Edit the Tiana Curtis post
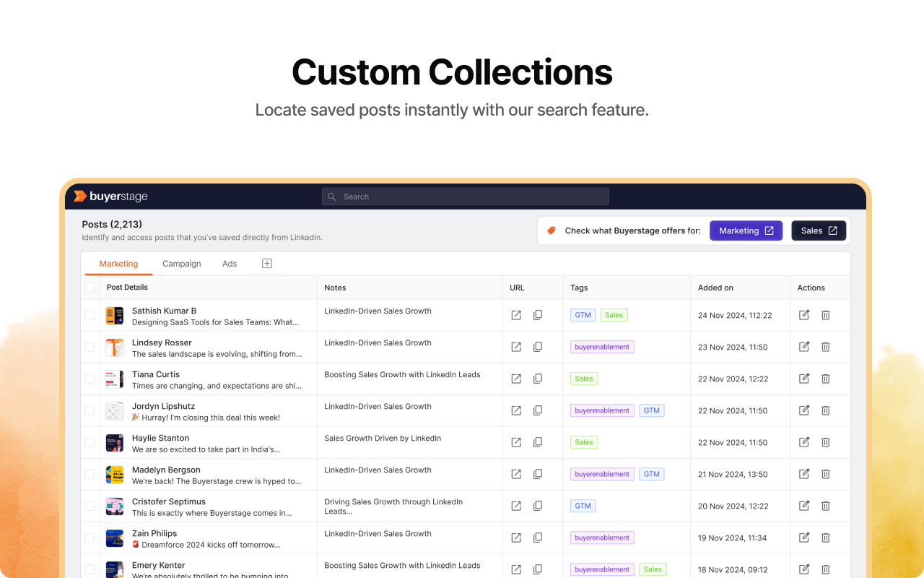 click(804, 379)
